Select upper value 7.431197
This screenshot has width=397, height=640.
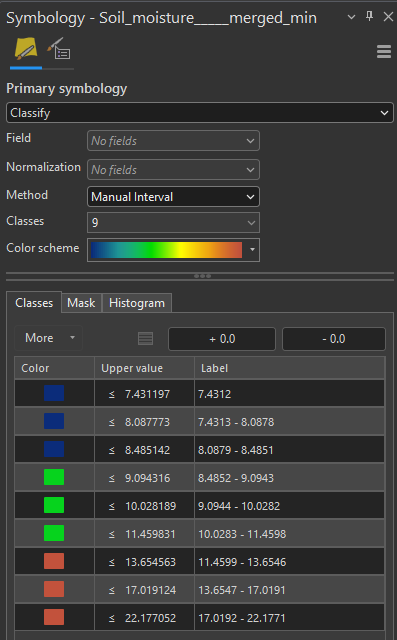(147, 394)
